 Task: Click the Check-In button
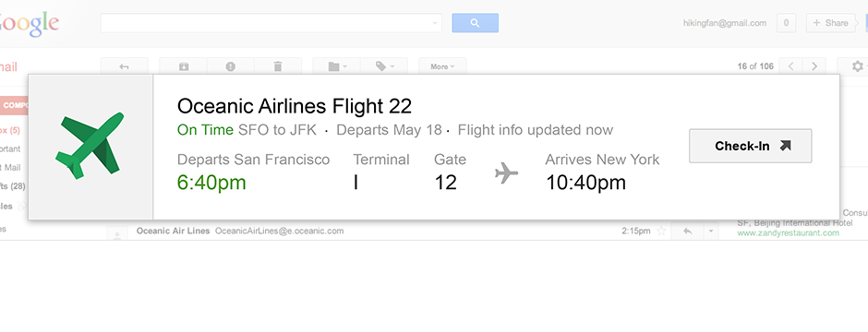[x=750, y=146]
